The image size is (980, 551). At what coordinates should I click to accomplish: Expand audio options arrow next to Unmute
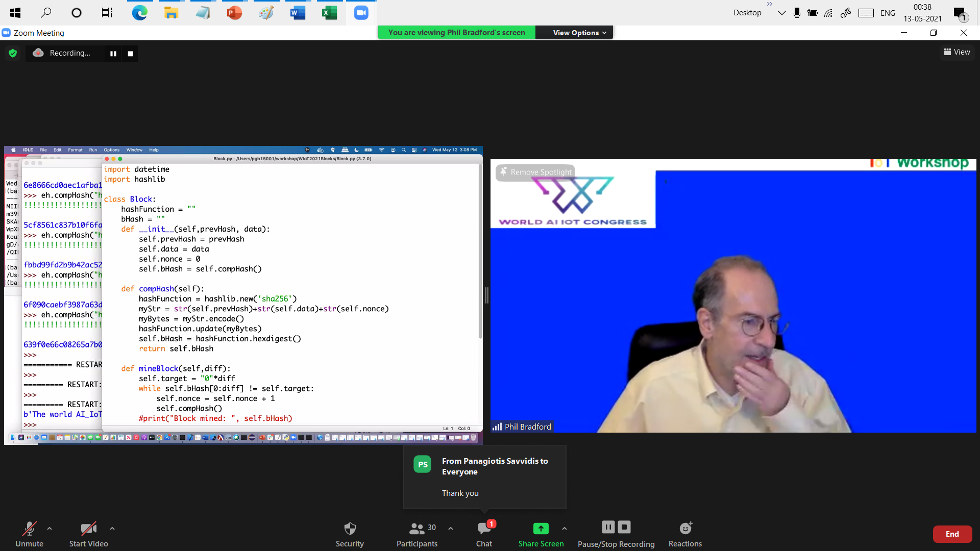coord(50,529)
